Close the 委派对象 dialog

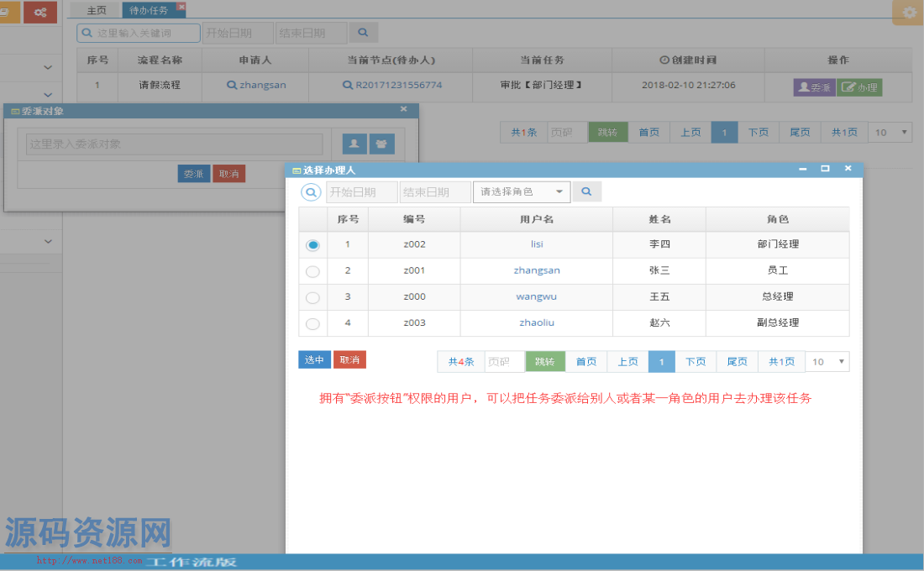[404, 109]
